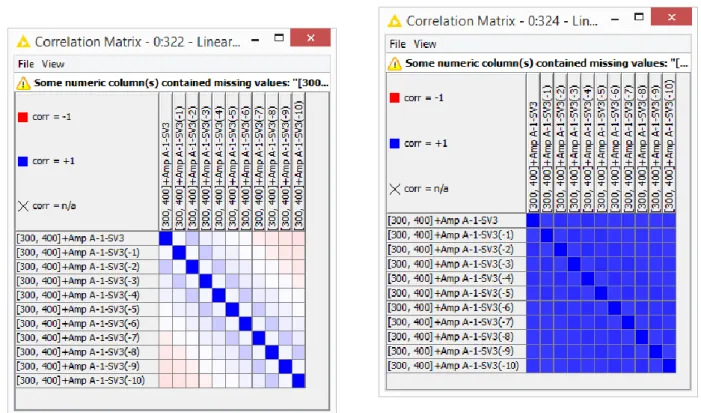Click blue corr = +1 swatch in 0:324 legend
Image resolution: width=701 pixels, height=413 pixels.
pos(394,143)
